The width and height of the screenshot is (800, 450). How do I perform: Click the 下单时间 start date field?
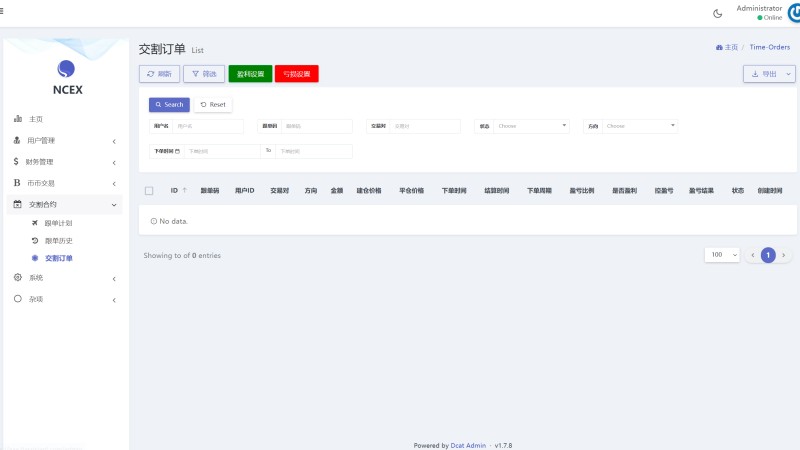(x=222, y=151)
